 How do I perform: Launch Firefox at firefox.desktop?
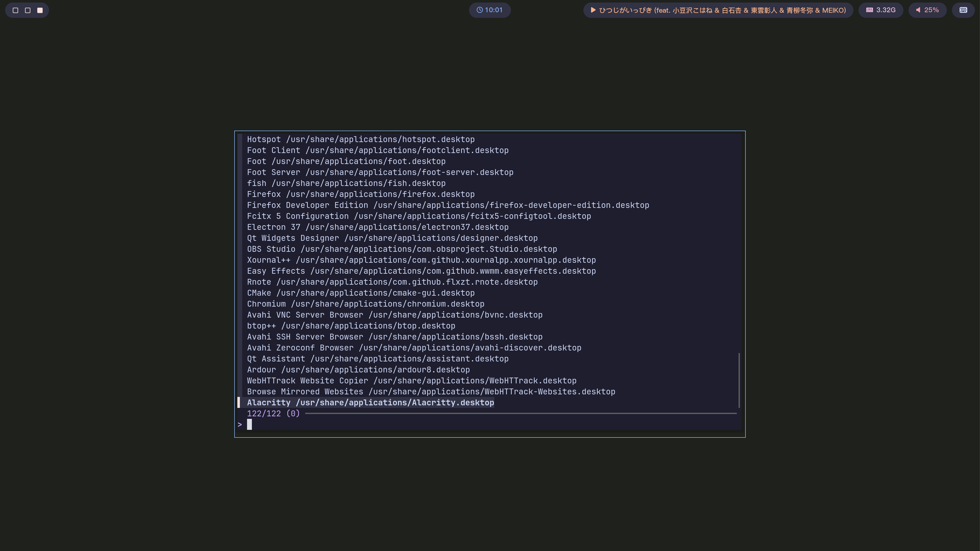361,194
